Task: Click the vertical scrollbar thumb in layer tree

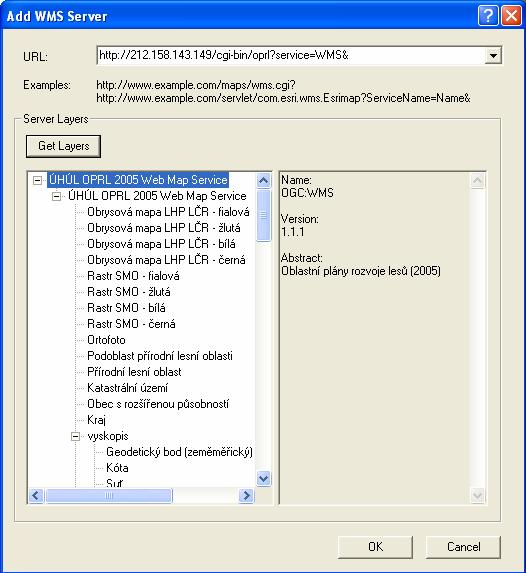Action: coord(264,216)
